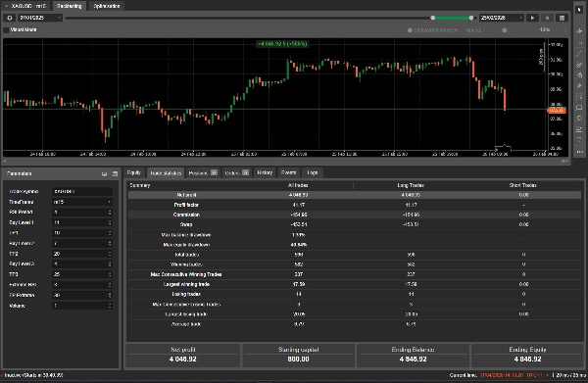Click the Net profit 4 046.92 summary box
The height and width of the screenshot is (383, 588).
point(183,356)
